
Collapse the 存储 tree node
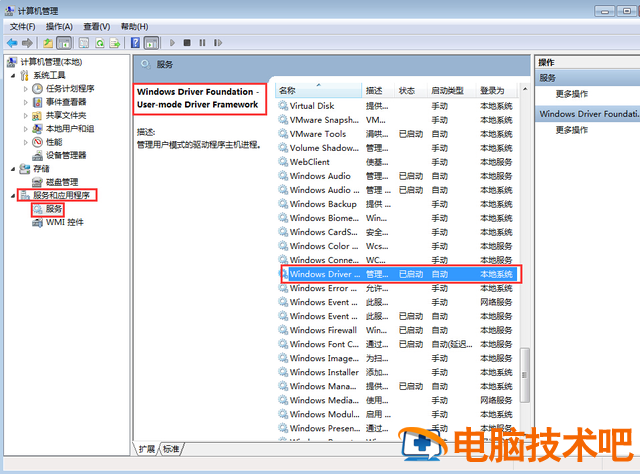[13, 169]
